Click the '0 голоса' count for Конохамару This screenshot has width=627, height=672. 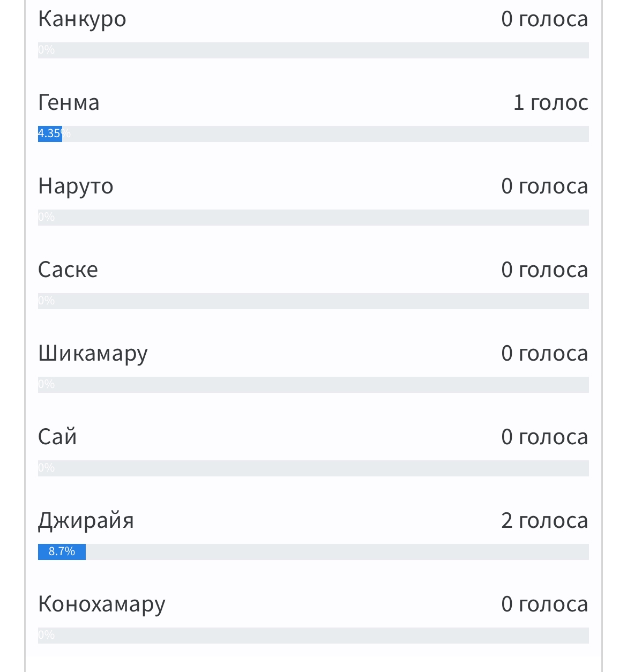click(x=545, y=604)
